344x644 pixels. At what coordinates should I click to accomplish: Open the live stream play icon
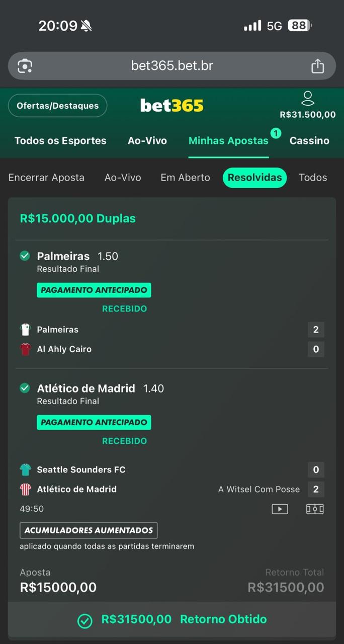[x=280, y=509]
